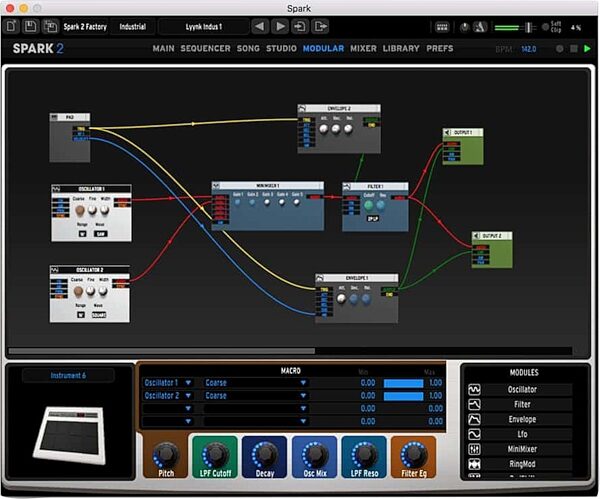The width and height of the screenshot is (600, 499).
Task: Open the Oscillator 2 macro module dropdown
Action: (x=168, y=396)
